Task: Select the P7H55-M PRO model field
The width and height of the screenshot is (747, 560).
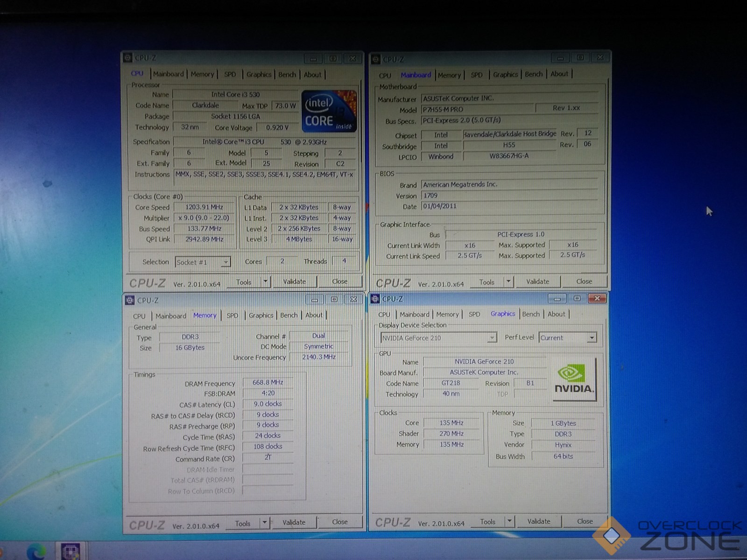Action: [x=477, y=109]
